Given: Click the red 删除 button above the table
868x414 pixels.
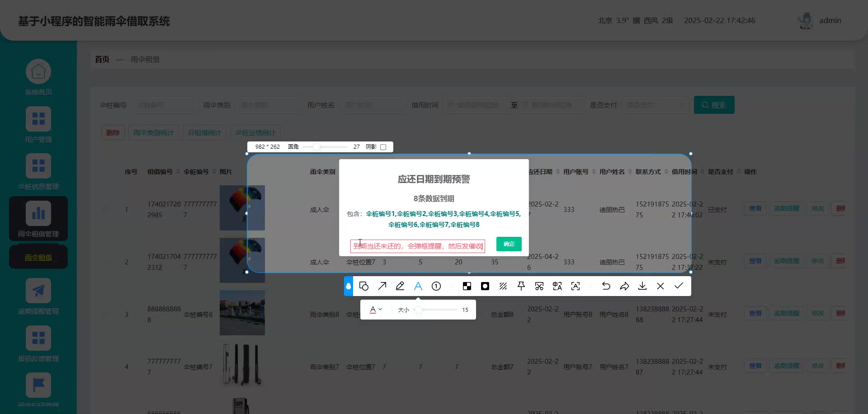Looking at the screenshot, I should 113,132.
